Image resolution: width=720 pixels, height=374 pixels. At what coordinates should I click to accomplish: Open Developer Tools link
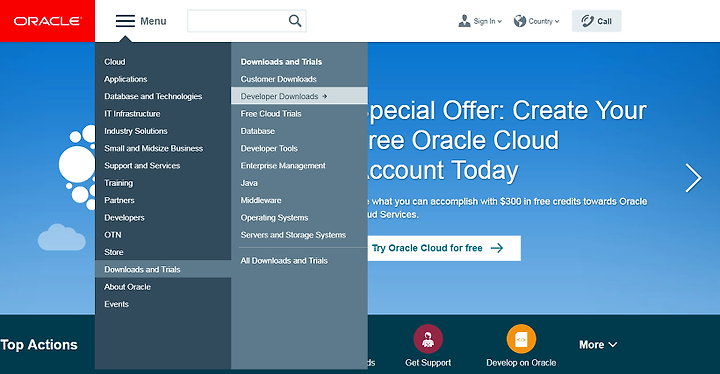pyautogui.click(x=269, y=148)
